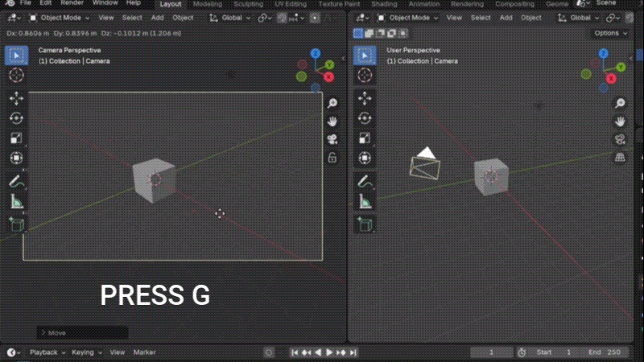Select the Move tool in left viewport

pyautogui.click(x=16, y=98)
